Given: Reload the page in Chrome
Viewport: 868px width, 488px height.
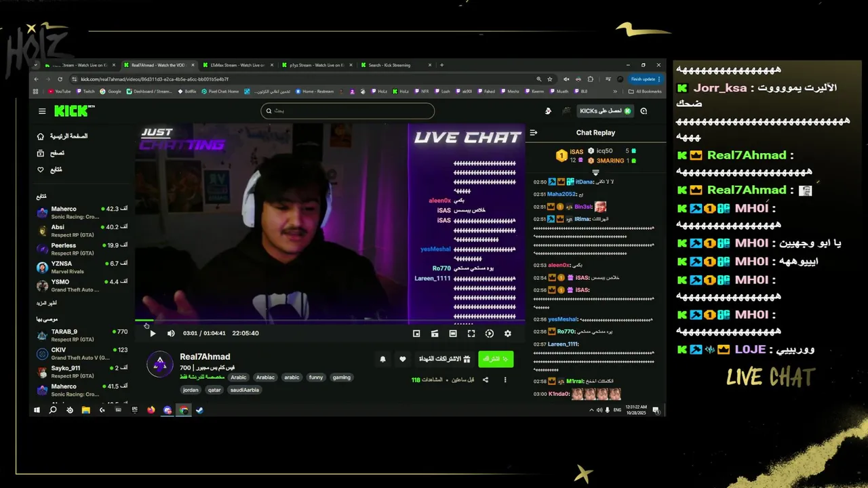Looking at the screenshot, I should 60,79.
